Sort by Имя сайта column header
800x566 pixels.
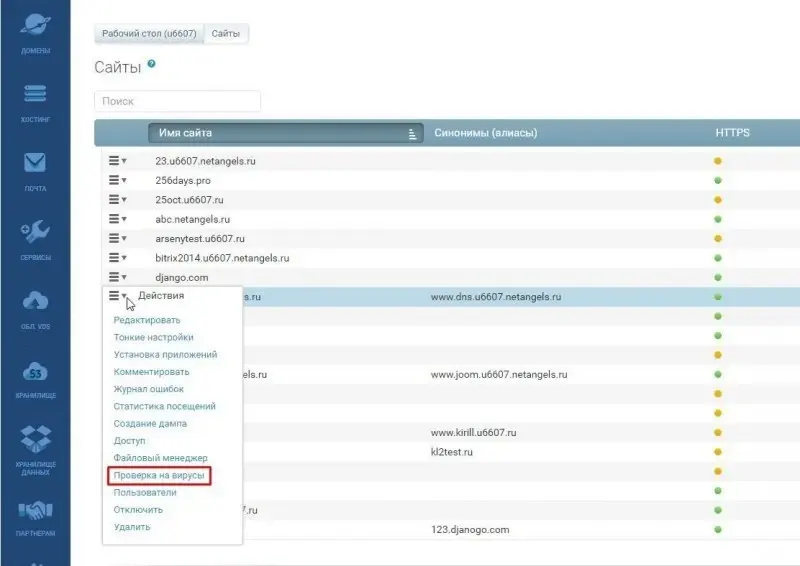(286, 133)
